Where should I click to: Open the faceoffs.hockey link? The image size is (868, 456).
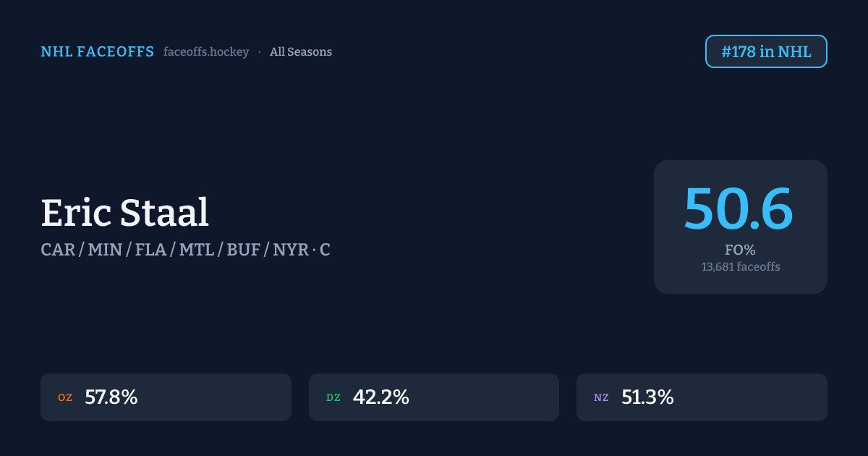coord(206,52)
